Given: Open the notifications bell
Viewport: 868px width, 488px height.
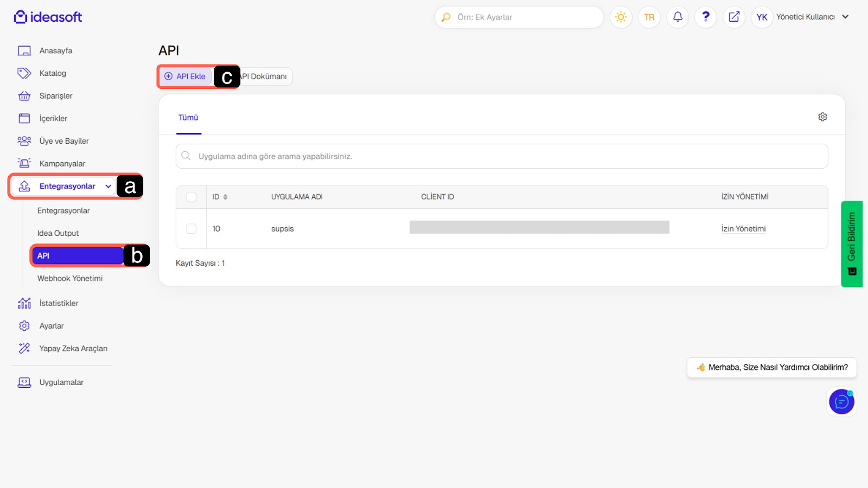Looking at the screenshot, I should tap(678, 17).
